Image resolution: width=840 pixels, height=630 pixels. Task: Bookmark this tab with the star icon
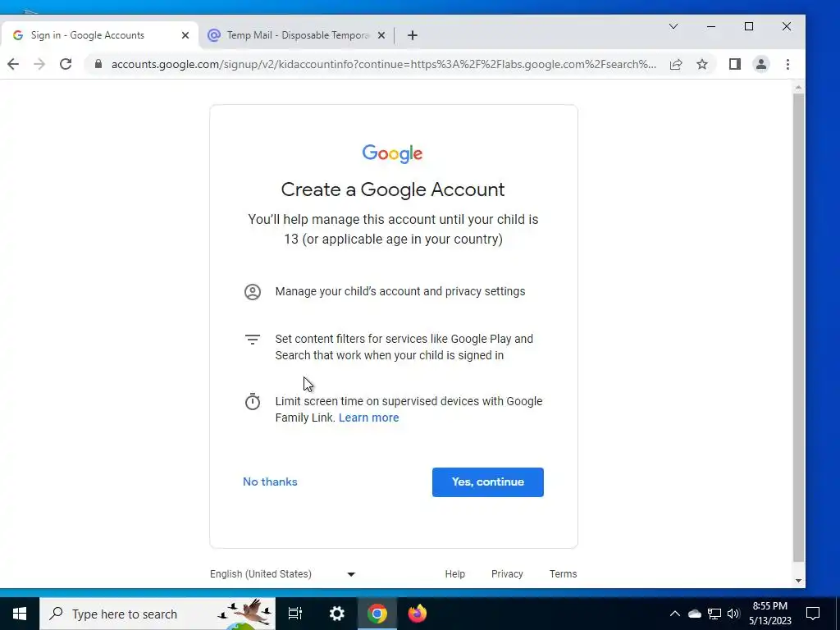[x=702, y=64]
